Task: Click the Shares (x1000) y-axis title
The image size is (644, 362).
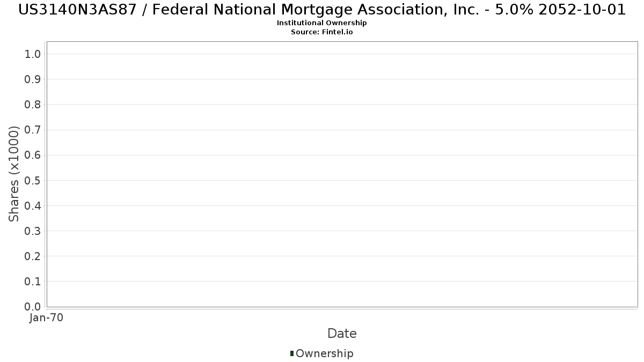Action: pos(14,174)
